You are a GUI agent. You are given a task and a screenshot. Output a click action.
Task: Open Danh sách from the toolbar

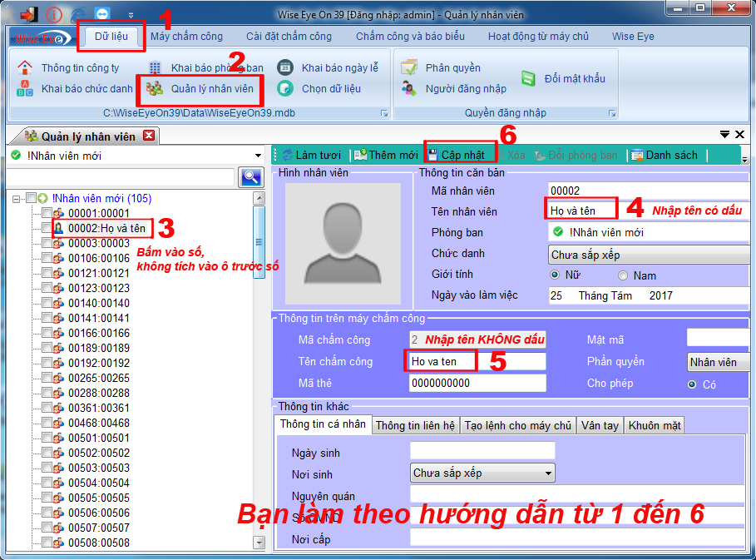click(x=665, y=155)
